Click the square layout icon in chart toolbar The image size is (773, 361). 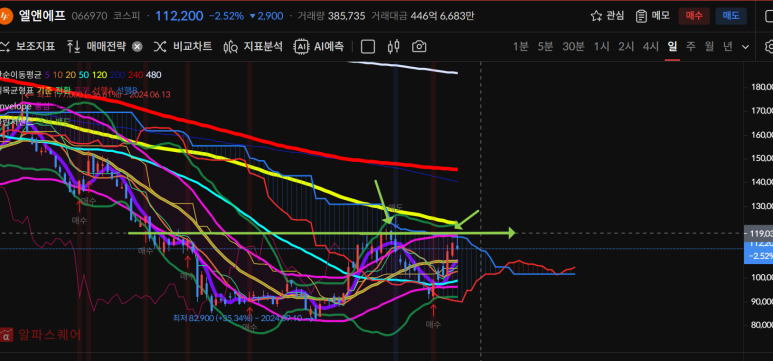tap(368, 46)
